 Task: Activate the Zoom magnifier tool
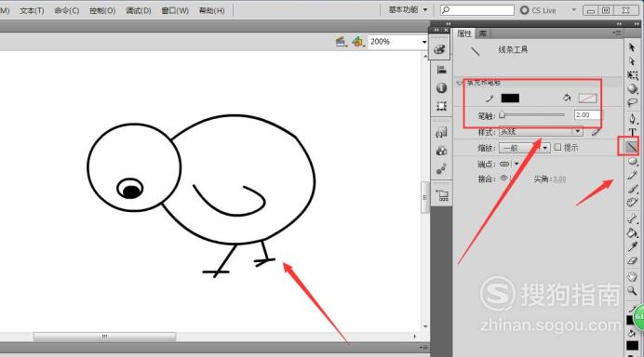pyautogui.click(x=632, y=291)
